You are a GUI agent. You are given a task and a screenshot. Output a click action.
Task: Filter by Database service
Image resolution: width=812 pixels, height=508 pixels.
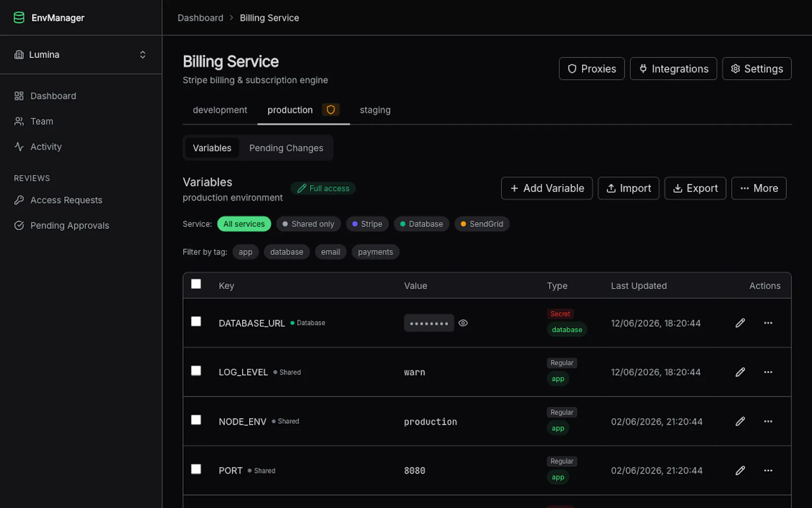coord(422,224)
